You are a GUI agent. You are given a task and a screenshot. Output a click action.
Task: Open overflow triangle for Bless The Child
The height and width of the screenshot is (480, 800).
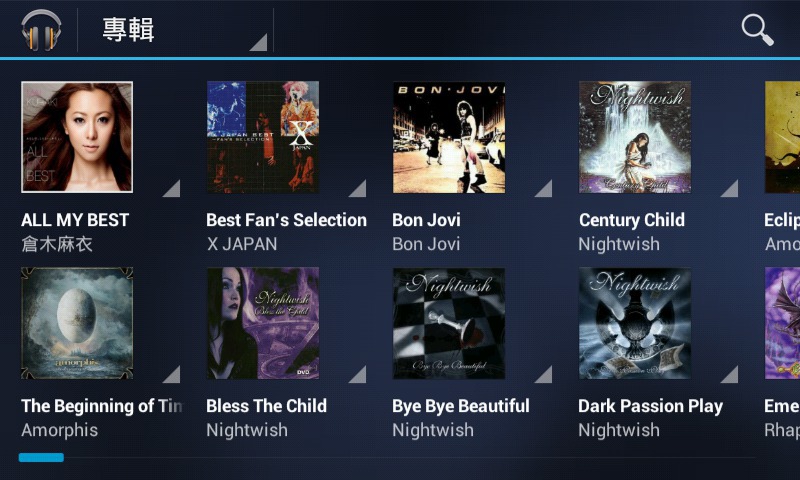coord(358,374)
